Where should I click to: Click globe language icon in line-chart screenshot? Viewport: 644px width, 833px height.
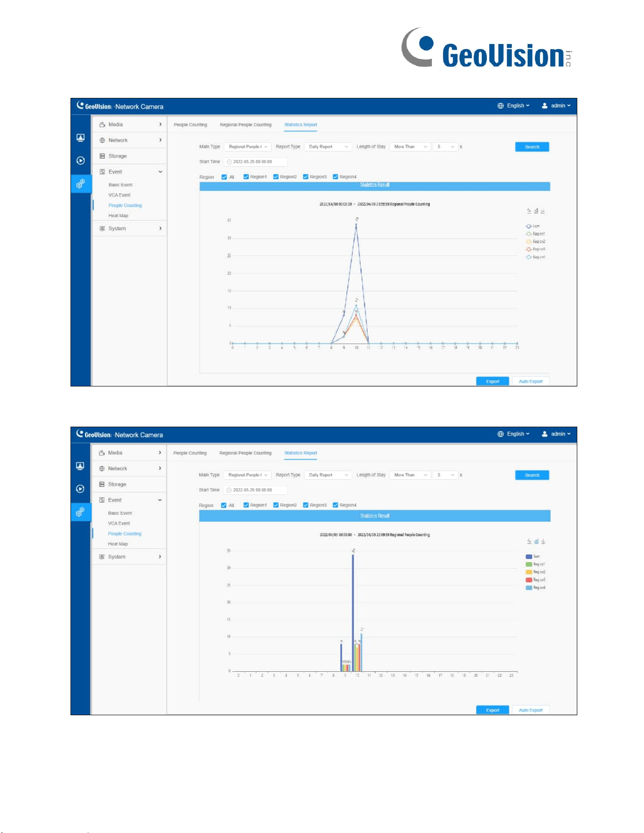tap(501, 105)
